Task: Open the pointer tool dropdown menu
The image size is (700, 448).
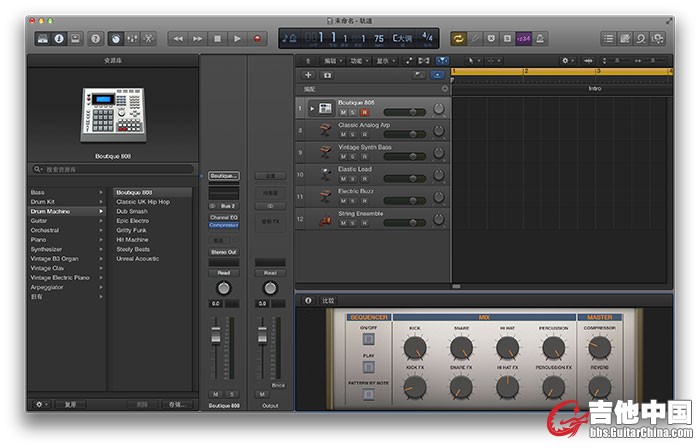Action: pos(473,61)
